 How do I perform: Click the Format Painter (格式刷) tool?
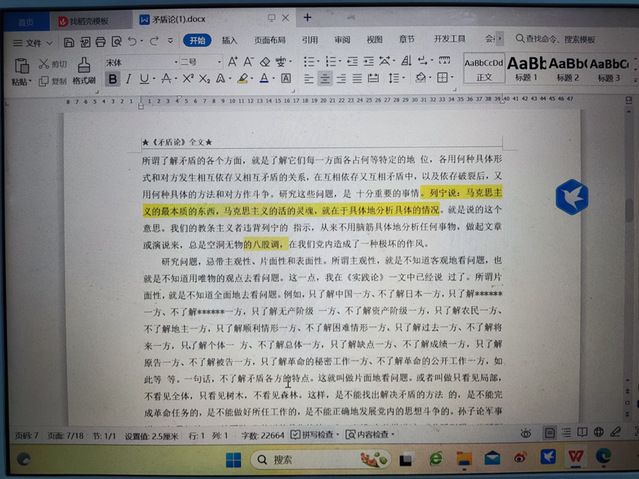point(84,72)
